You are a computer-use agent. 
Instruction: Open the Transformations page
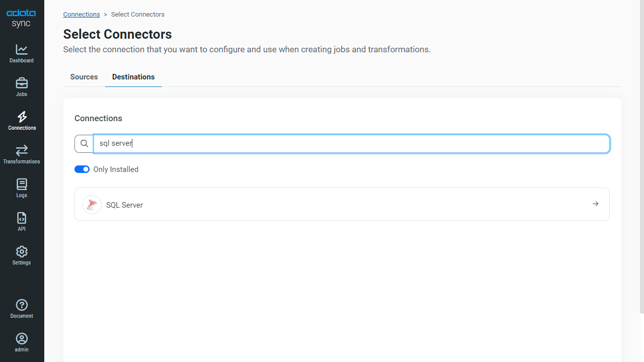pos(22,155)
